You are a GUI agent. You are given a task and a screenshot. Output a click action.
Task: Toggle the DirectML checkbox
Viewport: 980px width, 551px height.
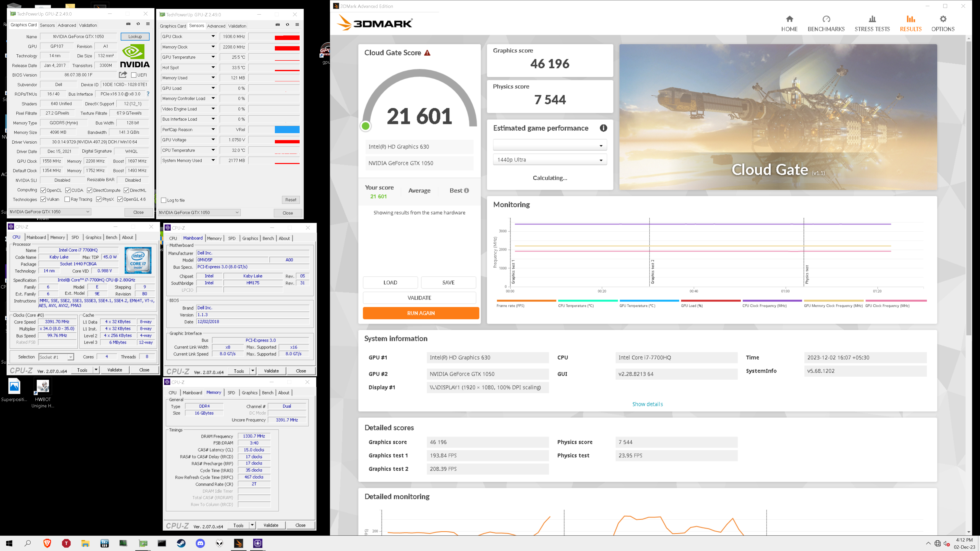(126, 190)
